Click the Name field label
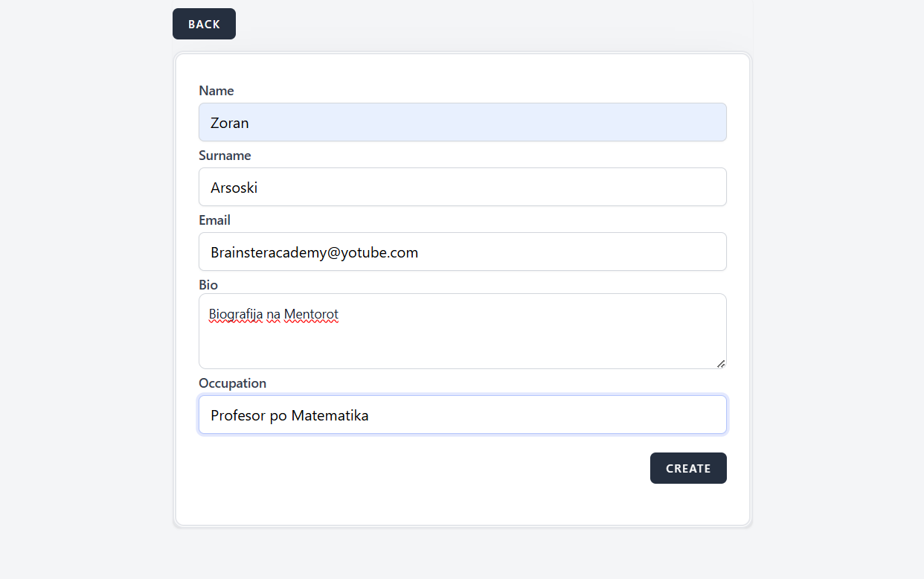The width and height of the screenshot is (924, 579). click(x=216, y=91)
